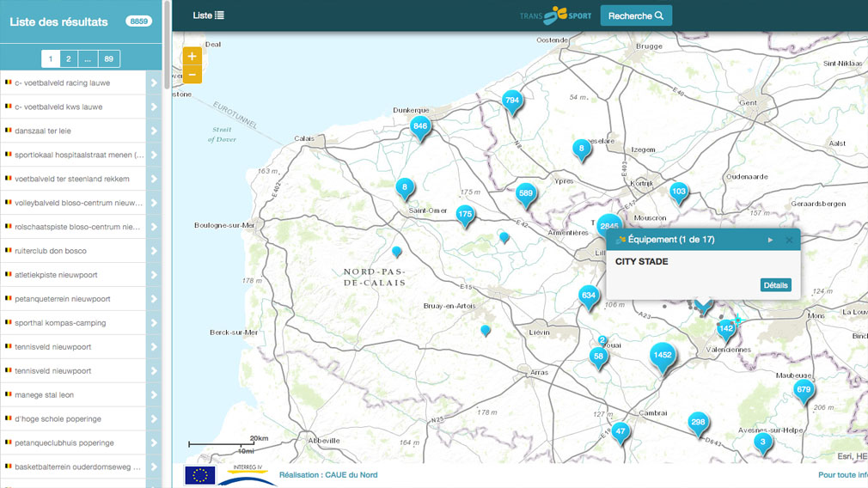The height and width of the screenshot is (488, 868).
Task: Click the 679 cluster near Maubeuge
Action: (804, 390)
